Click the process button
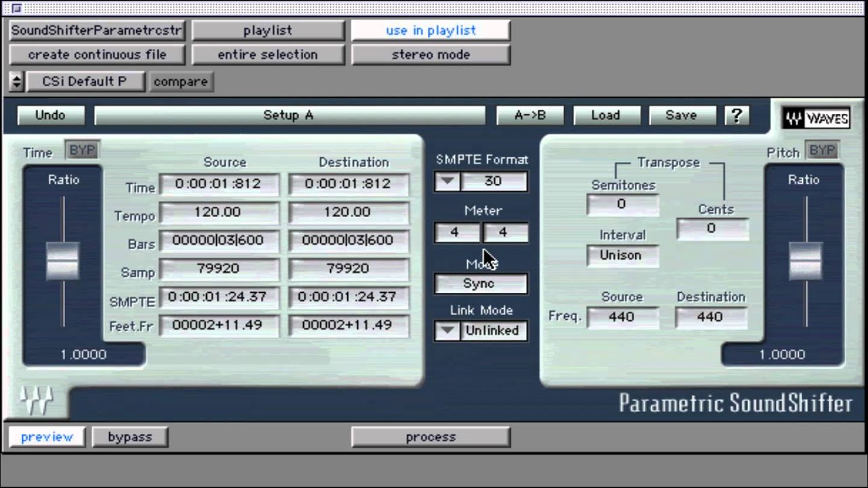This screenshot has height=488, width=868. [431, 437]
